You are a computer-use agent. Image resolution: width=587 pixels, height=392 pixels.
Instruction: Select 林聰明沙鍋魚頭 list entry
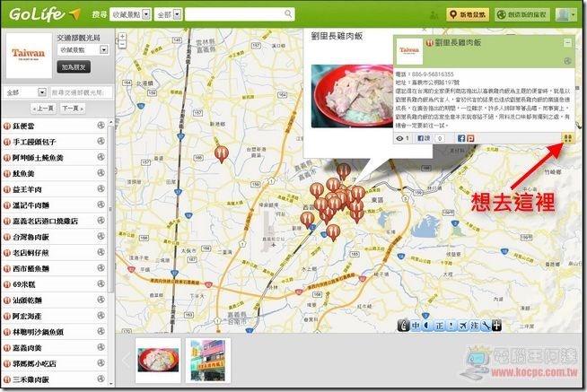tap(38, 332)
